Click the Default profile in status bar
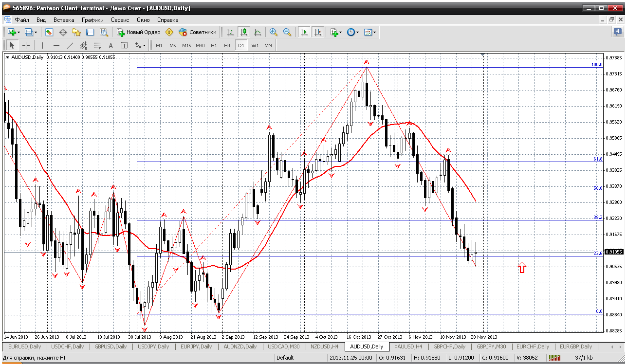The image size is (627, 364). click(285, 358)
